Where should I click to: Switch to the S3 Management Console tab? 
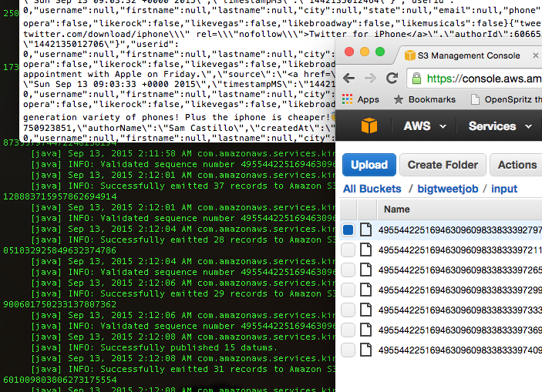click(469, 55)
